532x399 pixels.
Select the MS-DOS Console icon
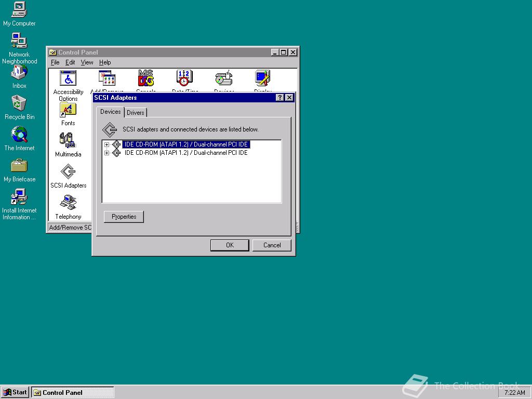point(146,78)
